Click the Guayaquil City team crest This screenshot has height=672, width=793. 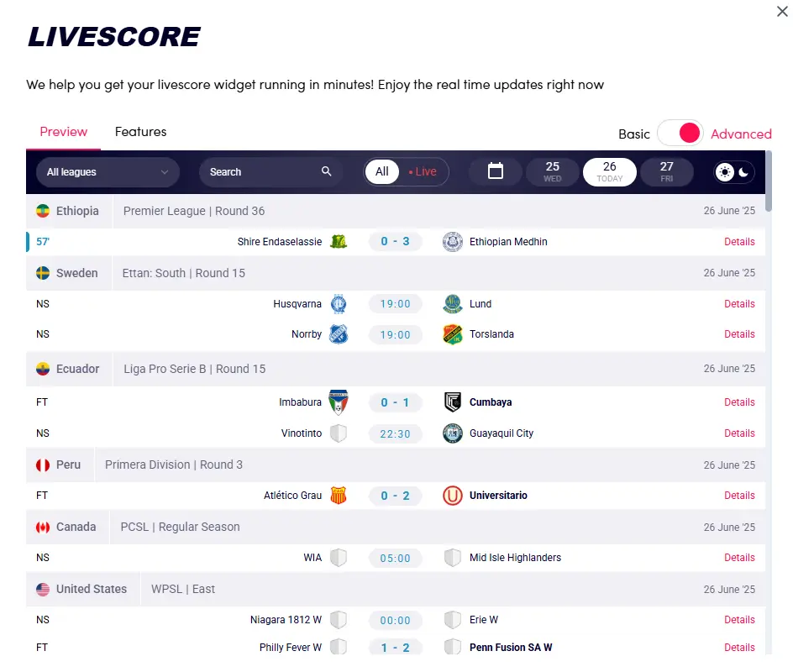(453, 433)
